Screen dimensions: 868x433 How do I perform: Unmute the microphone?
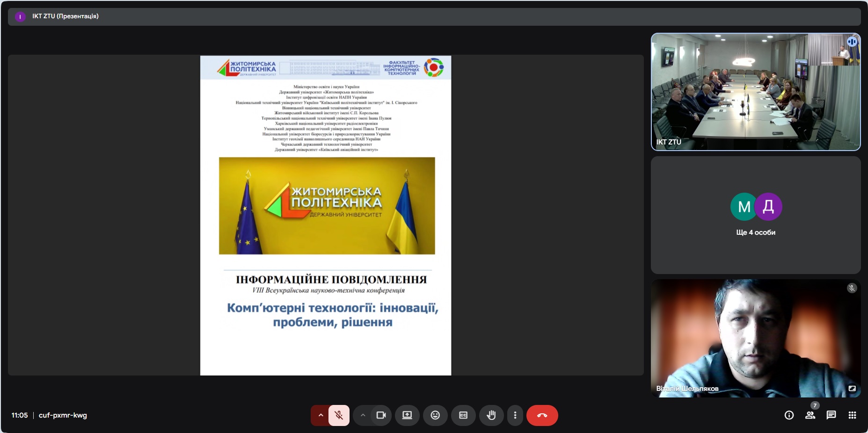pos(339,415)
